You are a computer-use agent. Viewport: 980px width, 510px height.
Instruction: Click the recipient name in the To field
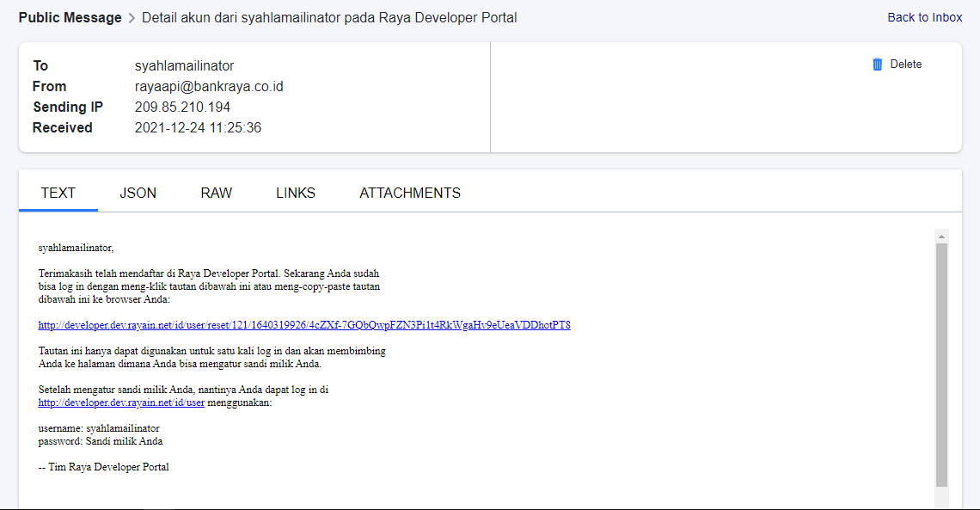(x=184, y=65)
